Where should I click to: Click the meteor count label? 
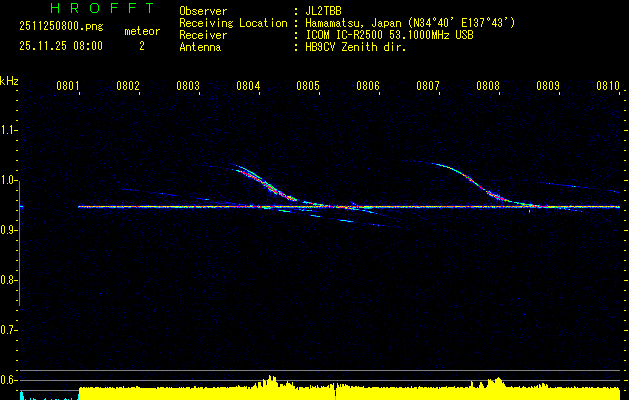pos(141,31)
